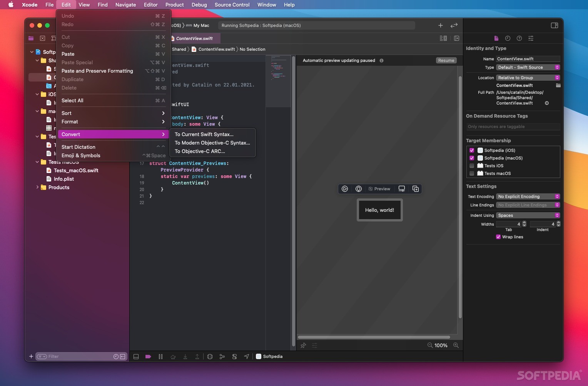This screenshot has width=588, height=386.
Task: Open Text Encoding dropdown
Action: [x=528, y=196]
